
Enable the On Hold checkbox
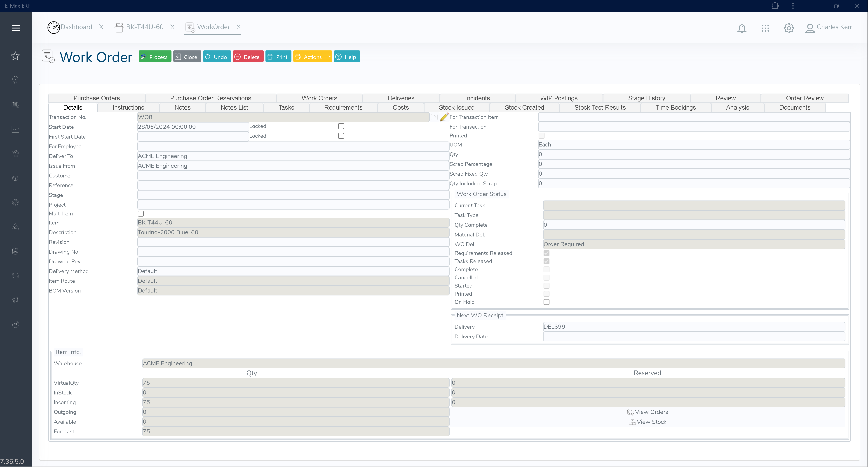tap(546, 302)
